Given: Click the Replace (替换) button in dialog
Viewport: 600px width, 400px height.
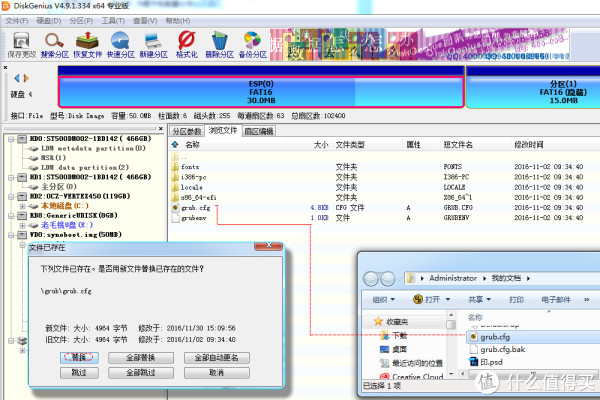Looking at the screenshot, I should (x=79, y=358).
